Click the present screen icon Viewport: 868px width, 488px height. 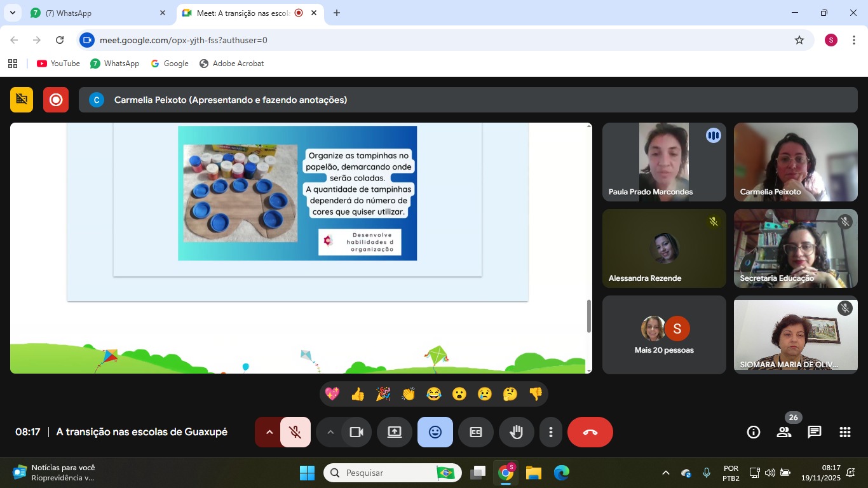394,432
